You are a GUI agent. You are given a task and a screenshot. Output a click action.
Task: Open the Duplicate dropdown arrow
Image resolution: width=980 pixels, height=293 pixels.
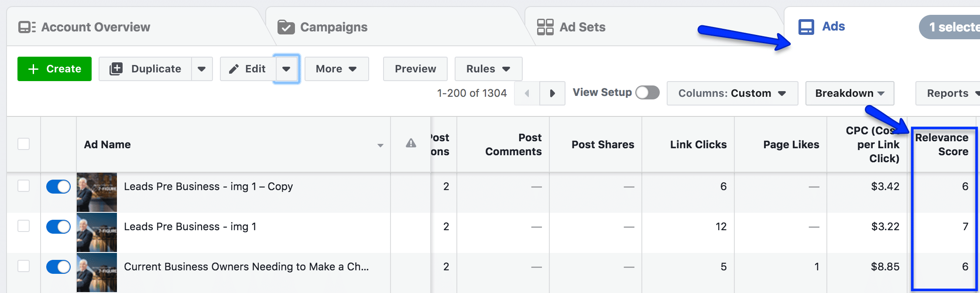pos(202,69)
